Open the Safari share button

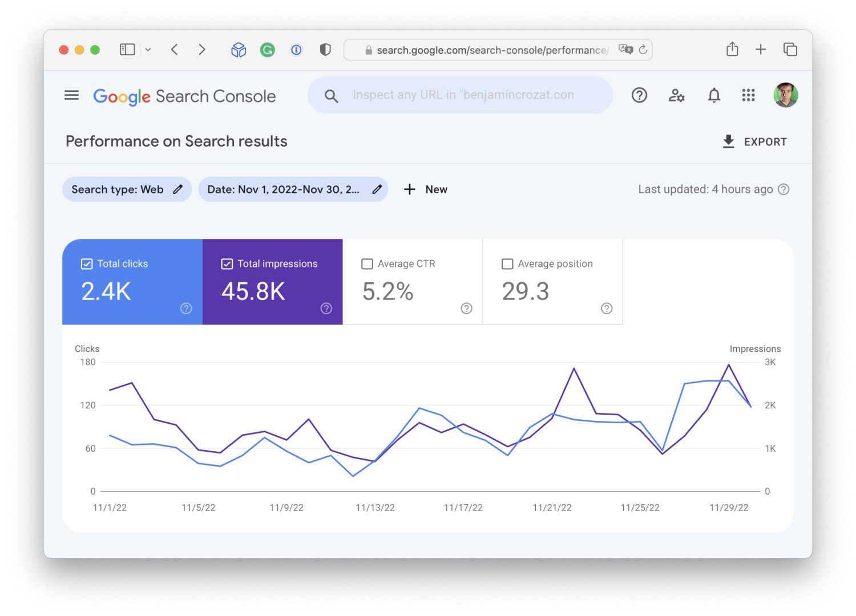[x=732, y=49]
